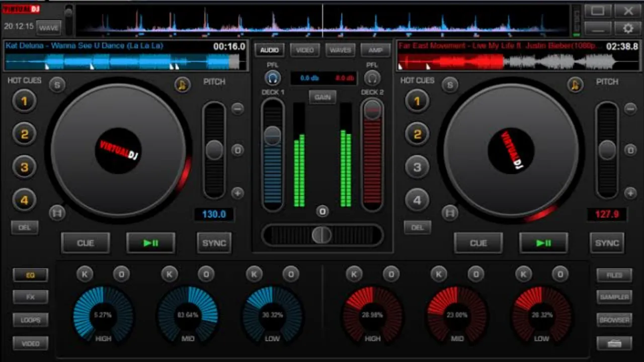Click the left deck loop bracket icon
644x362 pixels.
coord(57,213)
